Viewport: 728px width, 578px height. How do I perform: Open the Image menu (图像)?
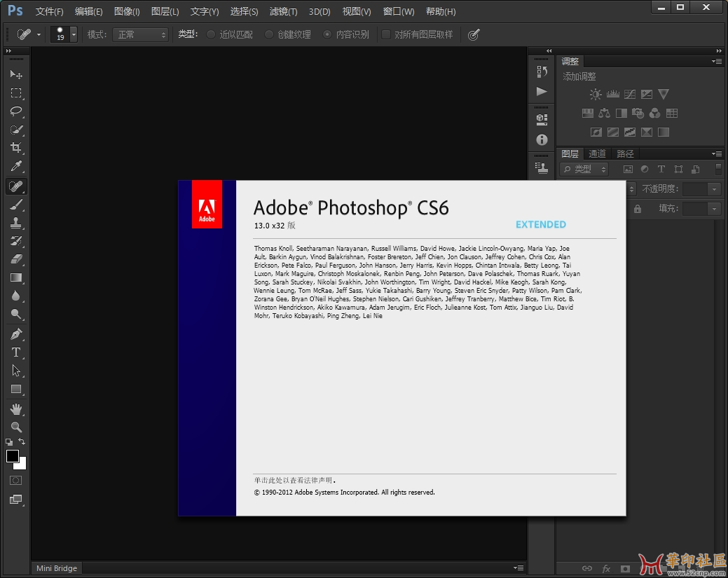[127, 12]
